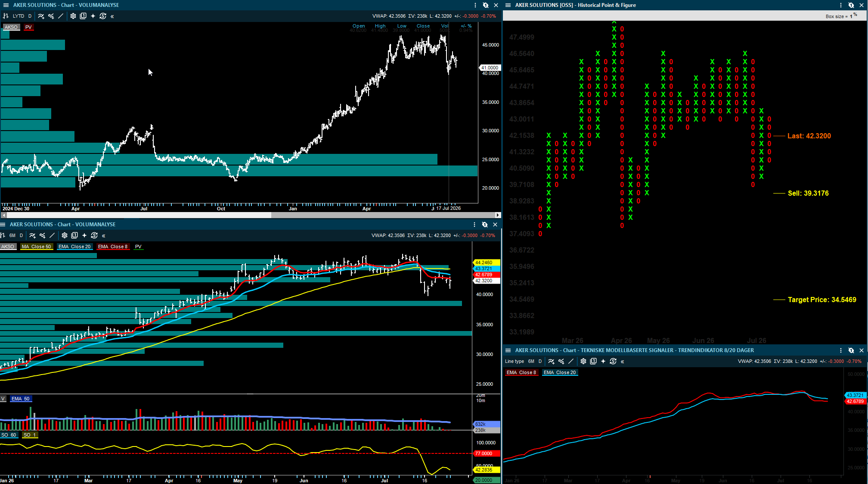
Task: Select trend line tool in Trendindikator chart
Action: coord(571,361)
